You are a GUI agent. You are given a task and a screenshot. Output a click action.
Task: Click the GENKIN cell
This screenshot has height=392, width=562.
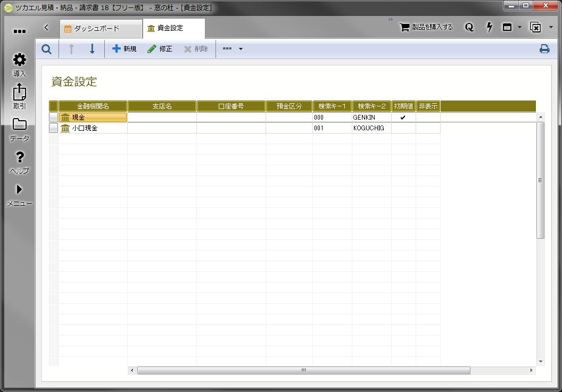[371, 117]
